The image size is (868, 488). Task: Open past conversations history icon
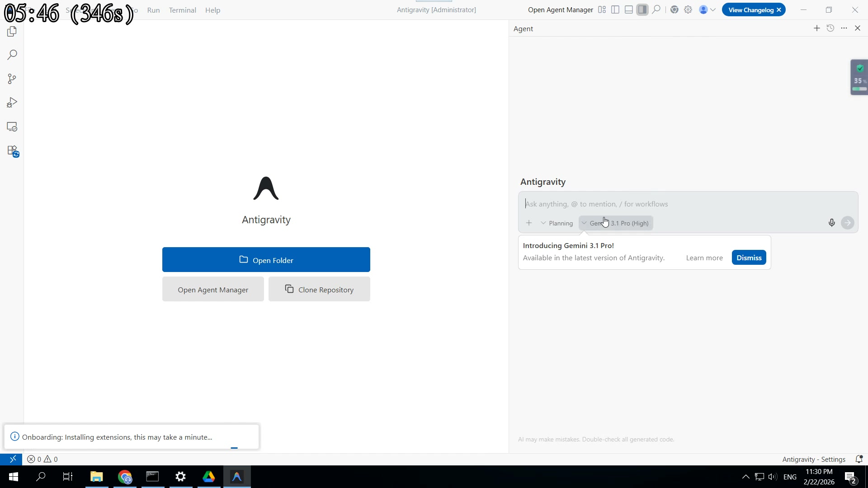pyautogui.click(x=830, y=28)
